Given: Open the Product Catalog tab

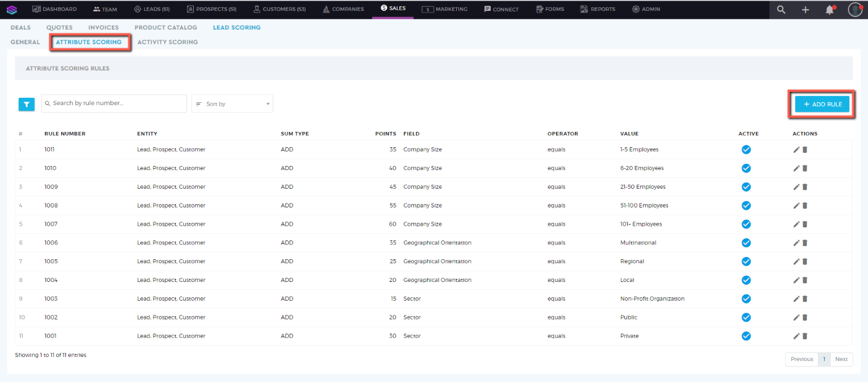Looking at the screenshot, I should coord(166,27).
